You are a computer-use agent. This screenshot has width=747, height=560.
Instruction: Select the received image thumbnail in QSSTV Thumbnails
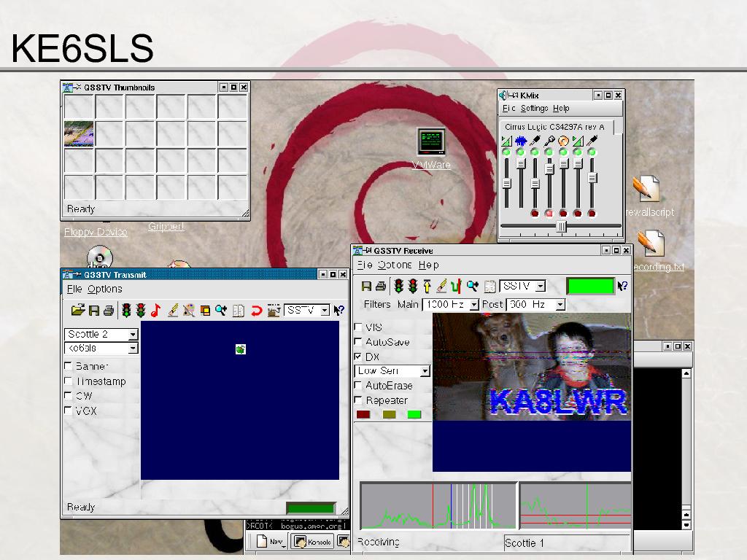79,134
